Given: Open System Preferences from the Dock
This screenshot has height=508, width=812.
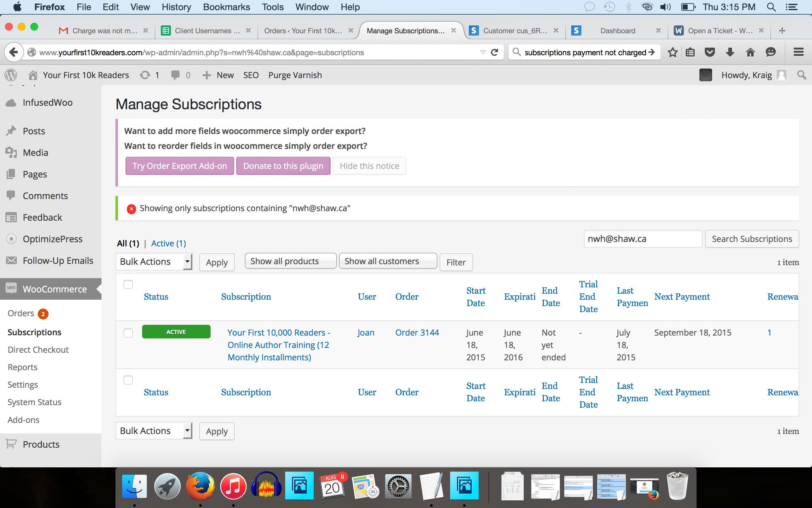Looking at the screenshot, I should coord(398,486).
